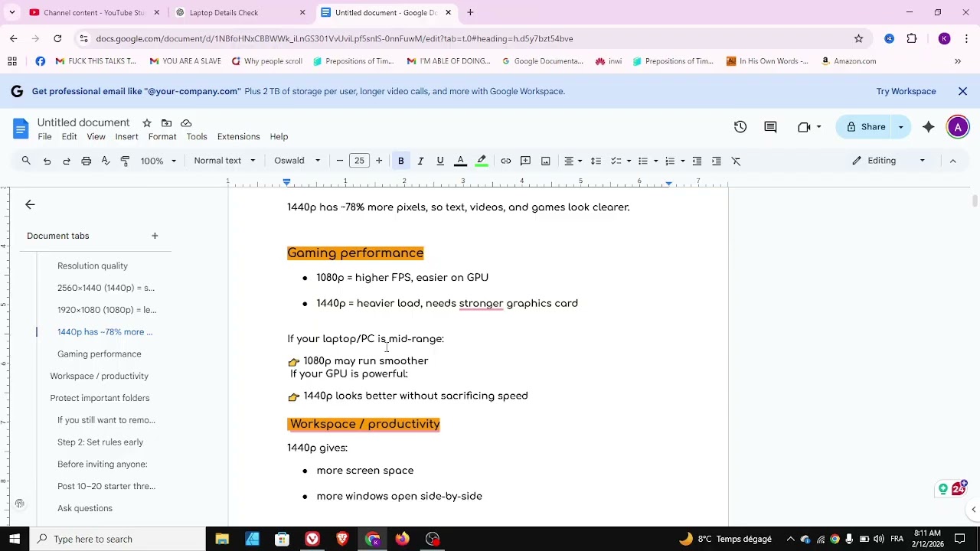The height and width of the screenshot is (551, 980).
Task: Close the document tabs sidebar with back arrow
Action: (30, 204)
